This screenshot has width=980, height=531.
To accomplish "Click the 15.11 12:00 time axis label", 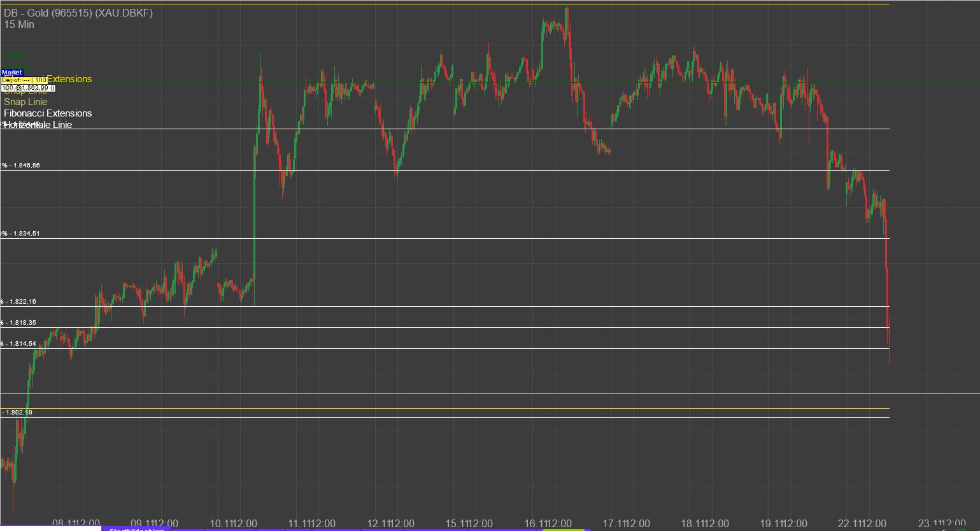I will pos(469,524).
